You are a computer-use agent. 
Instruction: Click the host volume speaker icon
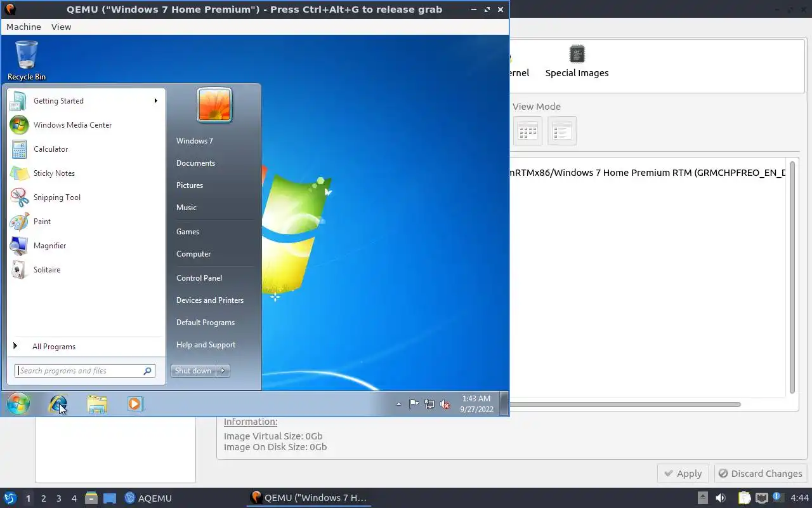point(721,498)
